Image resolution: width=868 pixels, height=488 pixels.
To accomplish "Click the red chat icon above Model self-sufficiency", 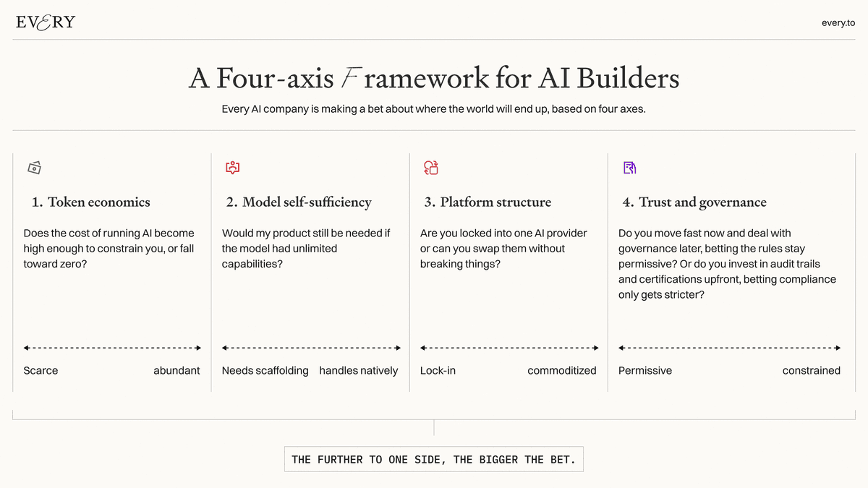I will [232, 168].
